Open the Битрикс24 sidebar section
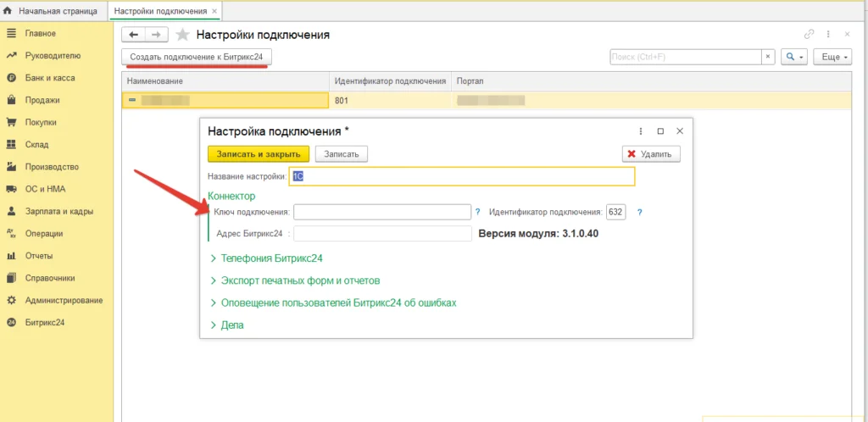Screen dimensions: 868x422 pos(45,323)
